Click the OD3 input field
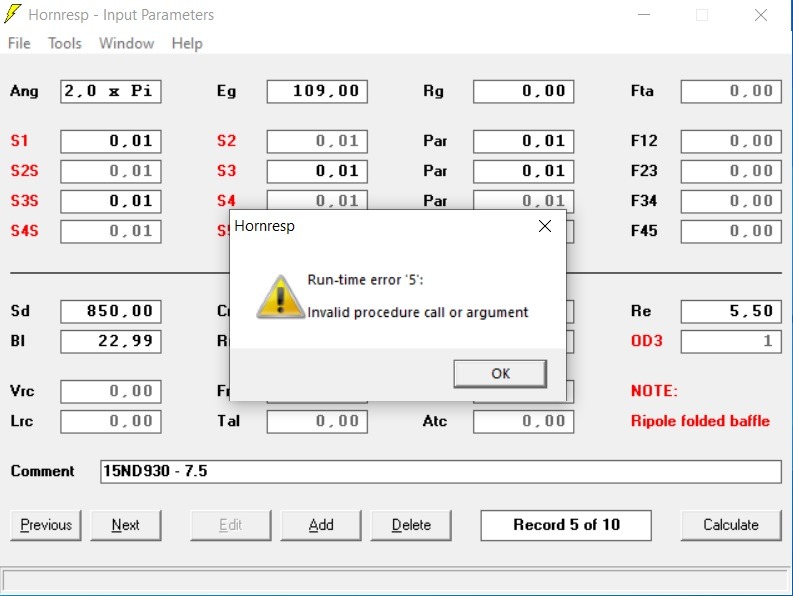Screen dimensions: 793x596 (731, 342)
